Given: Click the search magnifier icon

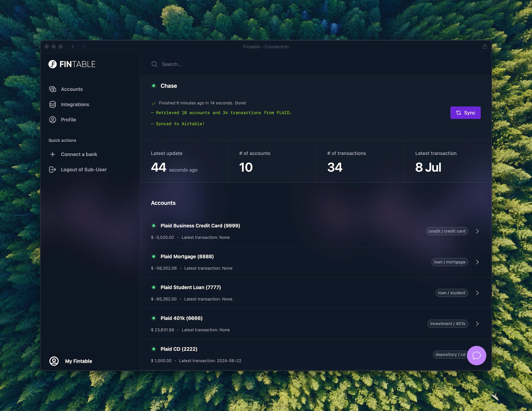Looking at the screenshot, I should [154, 64].
